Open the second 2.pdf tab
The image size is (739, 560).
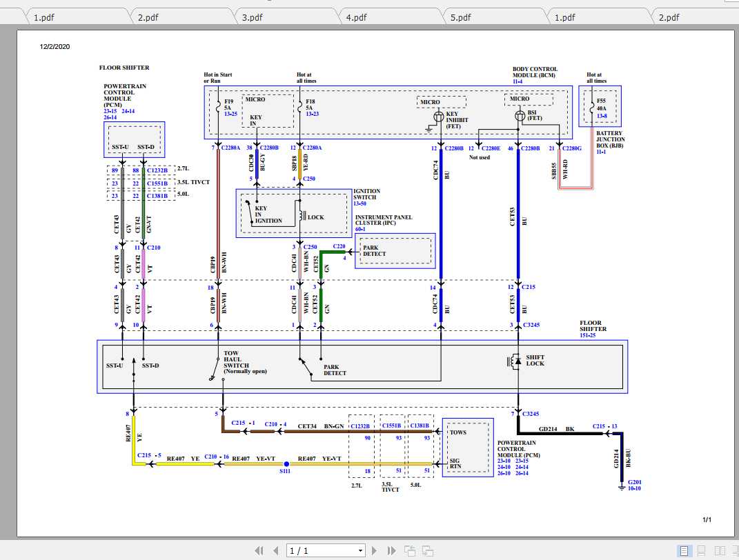pyautogui.click(x=669, y=16)
